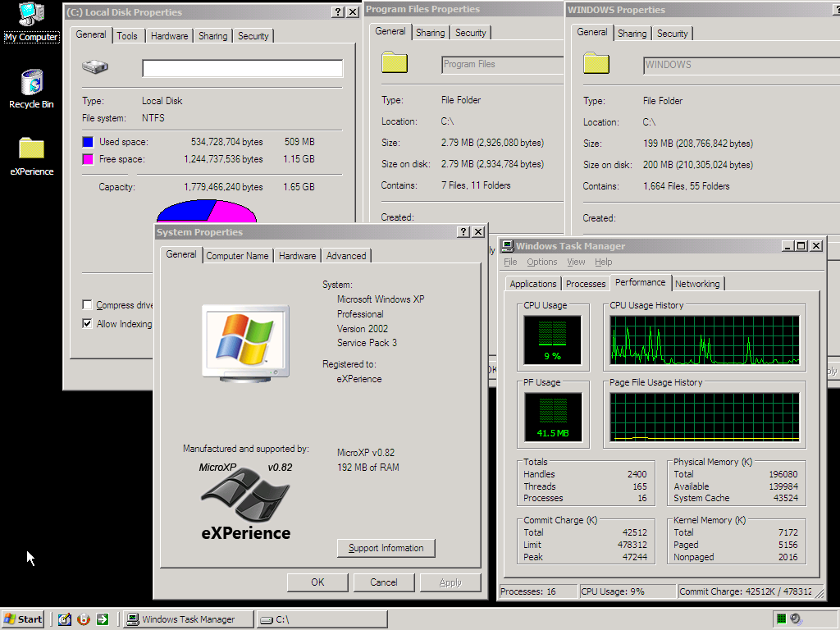
Task: Click the green CPU meter tray icon
Action: point(782,619)
